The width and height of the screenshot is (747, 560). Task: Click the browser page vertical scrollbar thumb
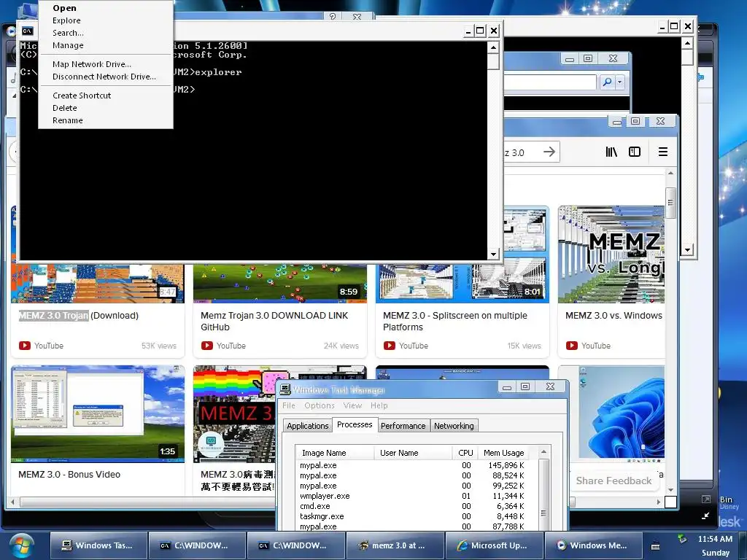[x=670, y=203]
